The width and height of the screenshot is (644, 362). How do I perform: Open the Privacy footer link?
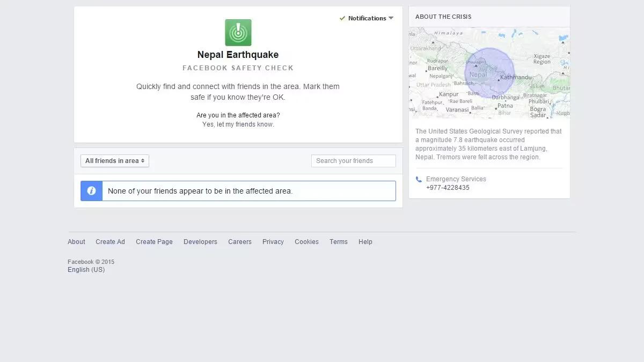click(x=273, y=242)
